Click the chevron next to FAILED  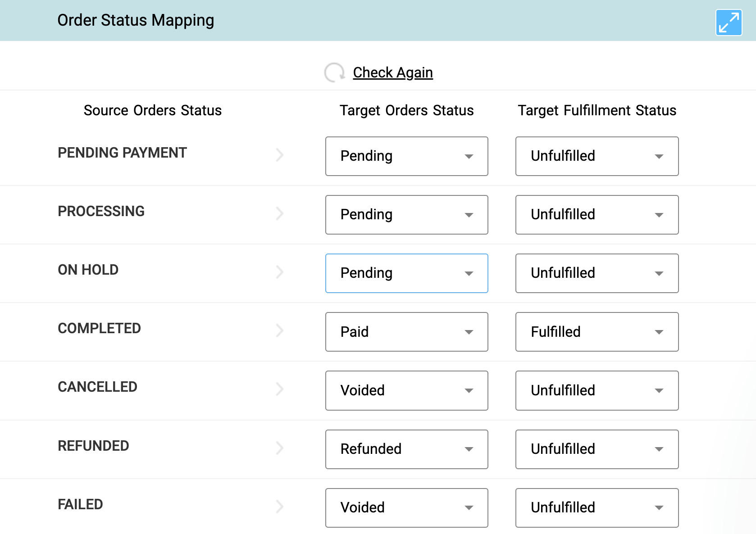click(x=280, y=507)
